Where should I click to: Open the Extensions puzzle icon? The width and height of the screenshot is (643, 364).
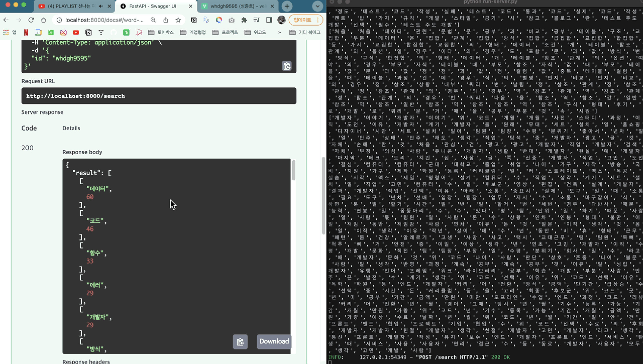[x=244, y=20]
